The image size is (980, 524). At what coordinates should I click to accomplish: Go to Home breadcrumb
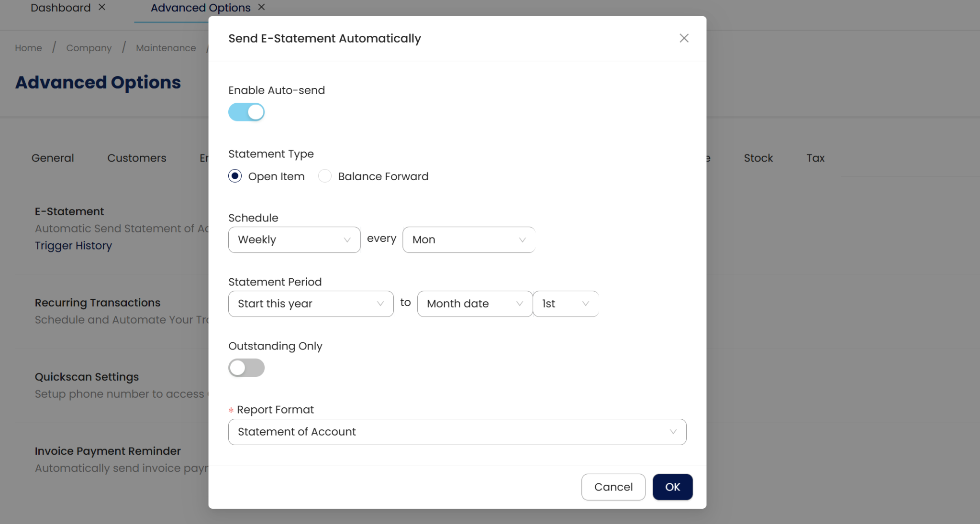pyautogui.click(x=28, y=48)
